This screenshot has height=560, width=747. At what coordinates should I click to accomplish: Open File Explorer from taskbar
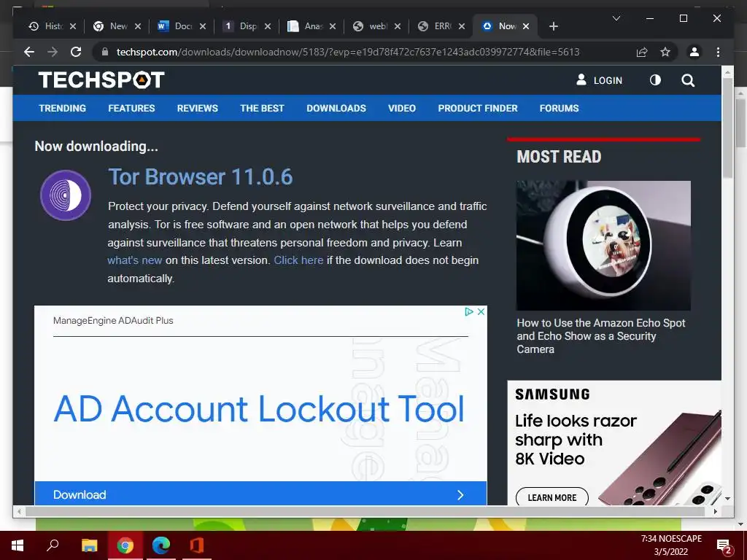[89, 545]
